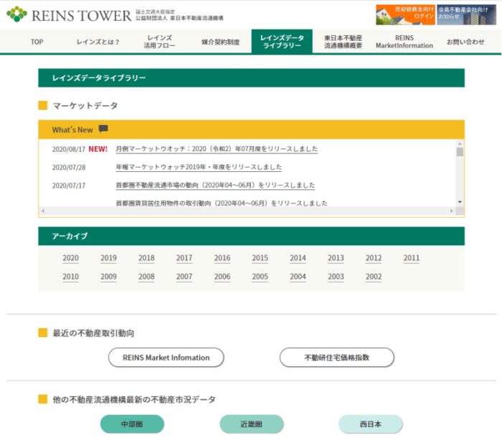
Task: Click the What's New horizontal scroll left arrow
Action: [43, 211]
